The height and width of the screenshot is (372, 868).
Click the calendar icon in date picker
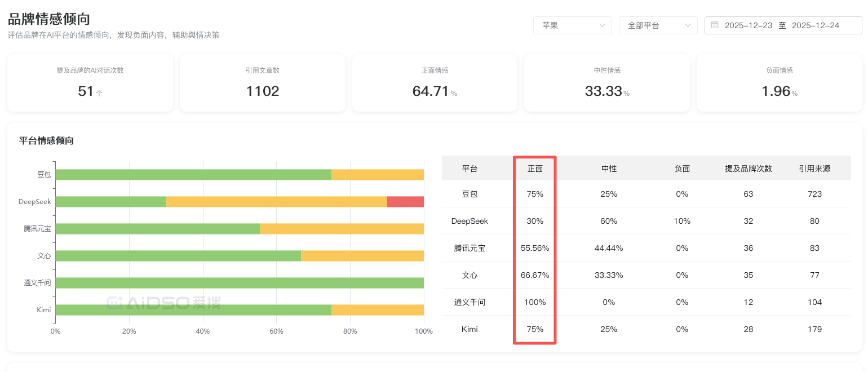715,25
